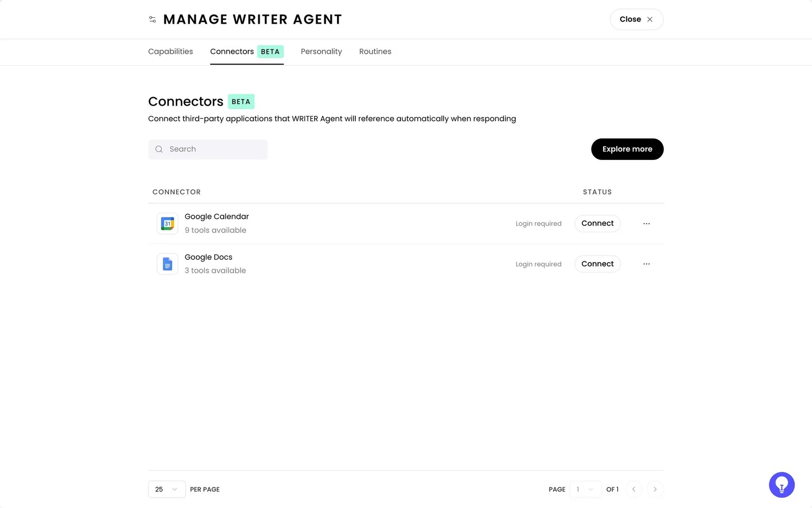812x508 pixels.
Task: Click '3 tools available' text
Action: pos(215,271)
